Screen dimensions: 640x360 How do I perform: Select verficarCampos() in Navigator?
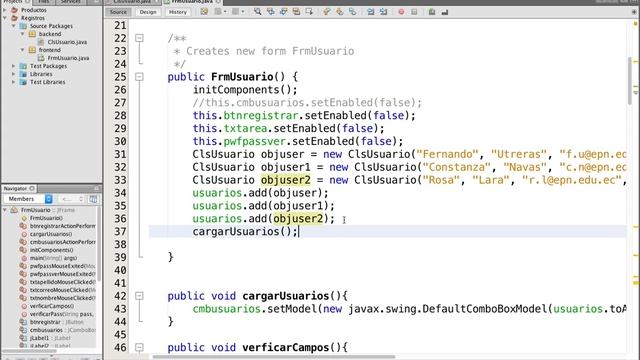51,306
